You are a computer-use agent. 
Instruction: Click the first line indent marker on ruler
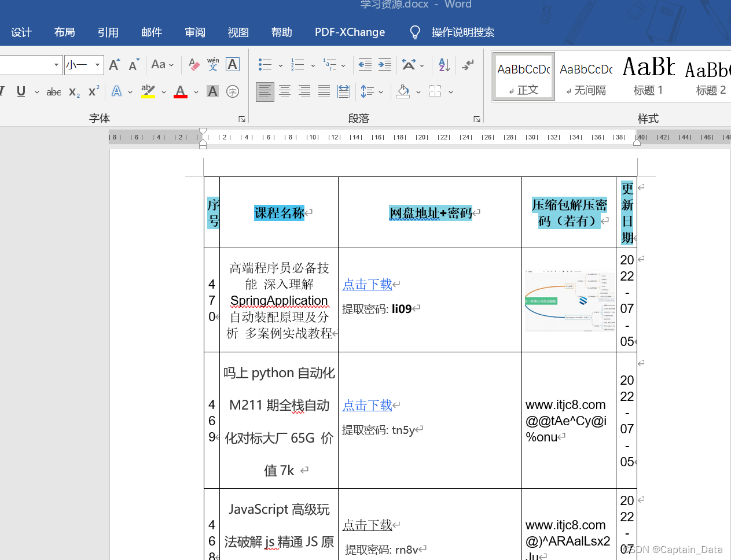[203, 132]
